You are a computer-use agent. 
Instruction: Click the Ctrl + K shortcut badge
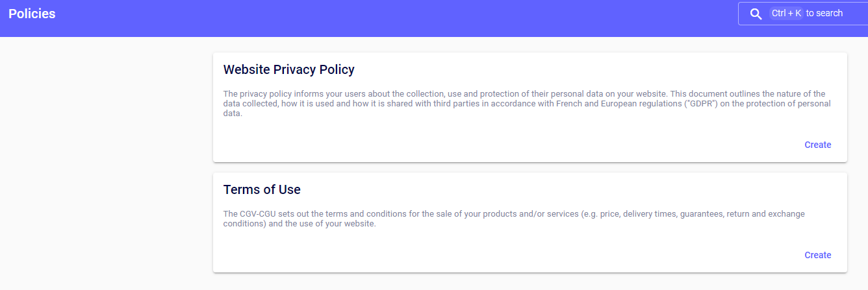click(x=786, y=14)
